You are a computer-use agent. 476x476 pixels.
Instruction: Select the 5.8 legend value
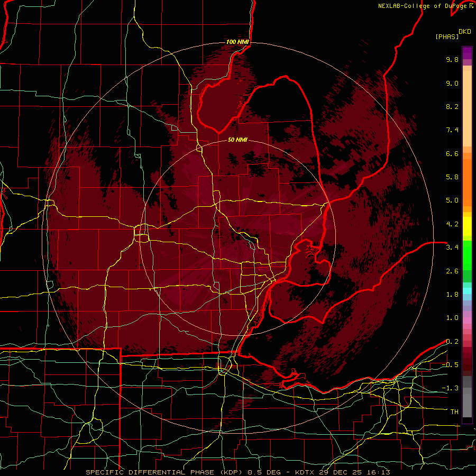pos(452,177)
